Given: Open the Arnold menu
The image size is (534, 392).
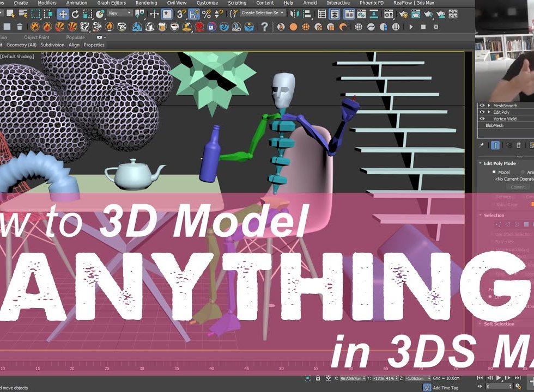Looking at the screenshot, I should [x=310, y=3].
